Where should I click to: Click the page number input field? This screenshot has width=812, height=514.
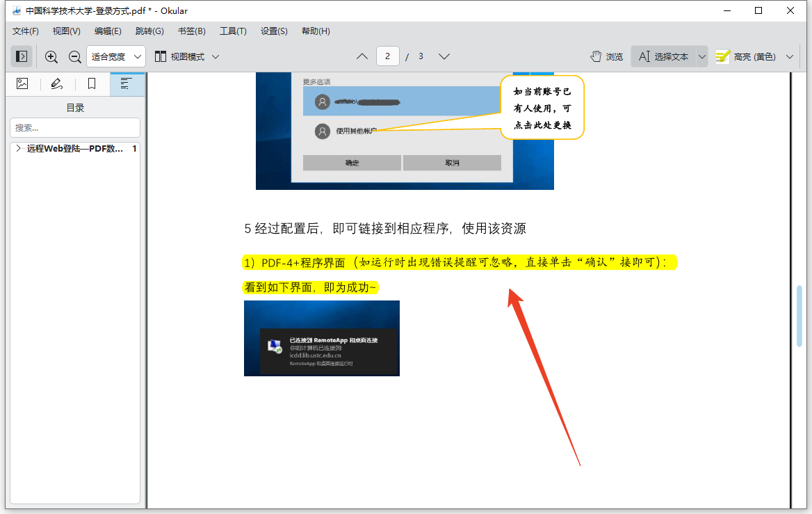tap(388, 56)
